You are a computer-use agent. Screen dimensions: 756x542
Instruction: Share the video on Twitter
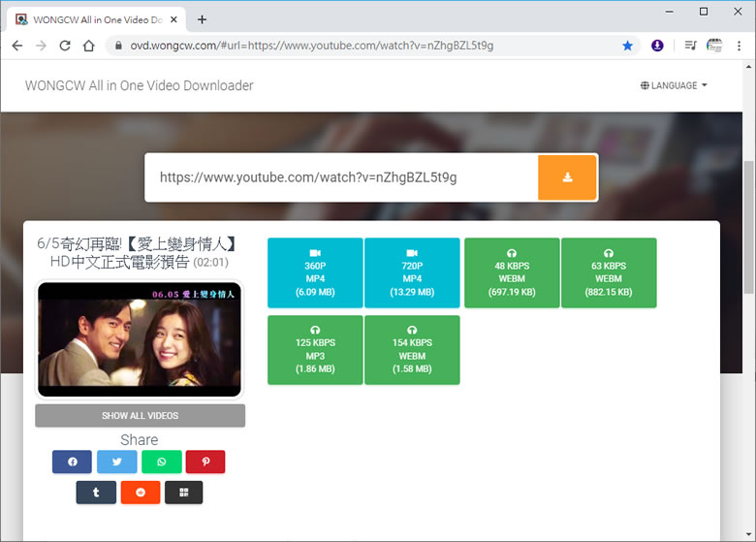(117, 462)
